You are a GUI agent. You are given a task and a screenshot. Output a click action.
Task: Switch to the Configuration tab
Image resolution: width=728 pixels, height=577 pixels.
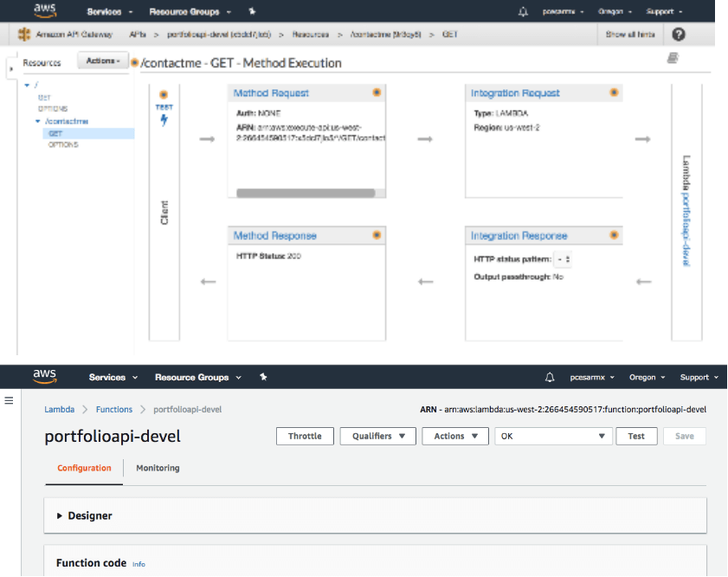coord(84,468)
